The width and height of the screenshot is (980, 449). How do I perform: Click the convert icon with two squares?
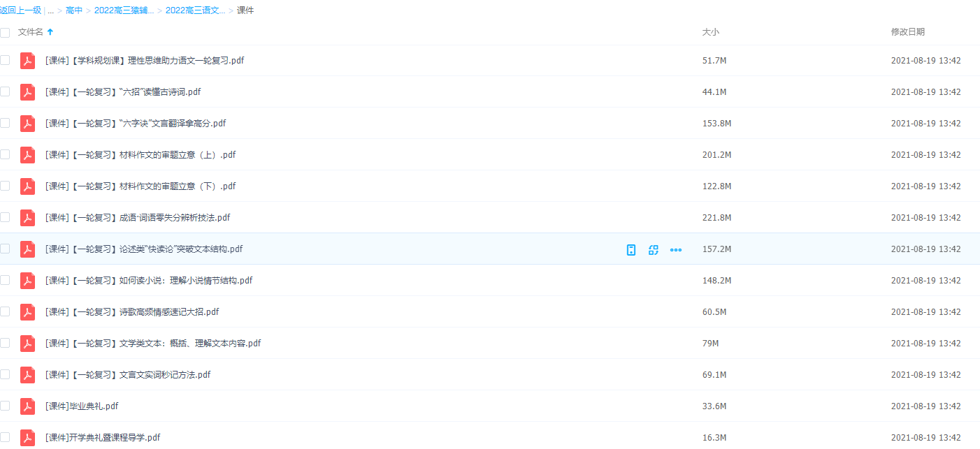point(654,249)
